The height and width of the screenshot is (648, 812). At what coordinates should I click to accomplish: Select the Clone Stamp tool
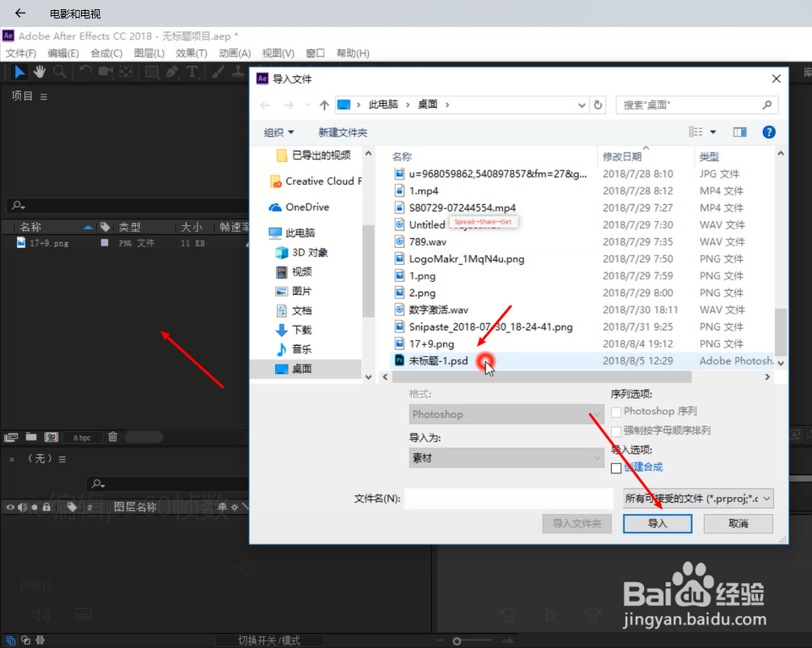[238, 72]
